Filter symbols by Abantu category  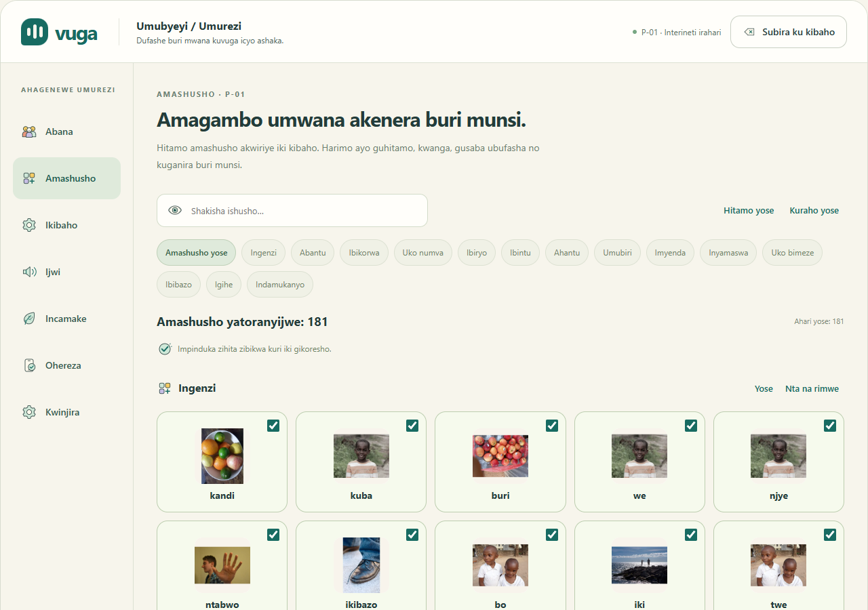point(313,253)
